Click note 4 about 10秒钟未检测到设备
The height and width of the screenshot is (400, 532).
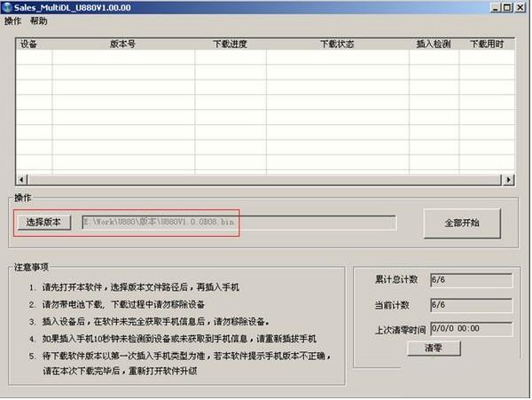pyautogui.click(x=173, y=339)
